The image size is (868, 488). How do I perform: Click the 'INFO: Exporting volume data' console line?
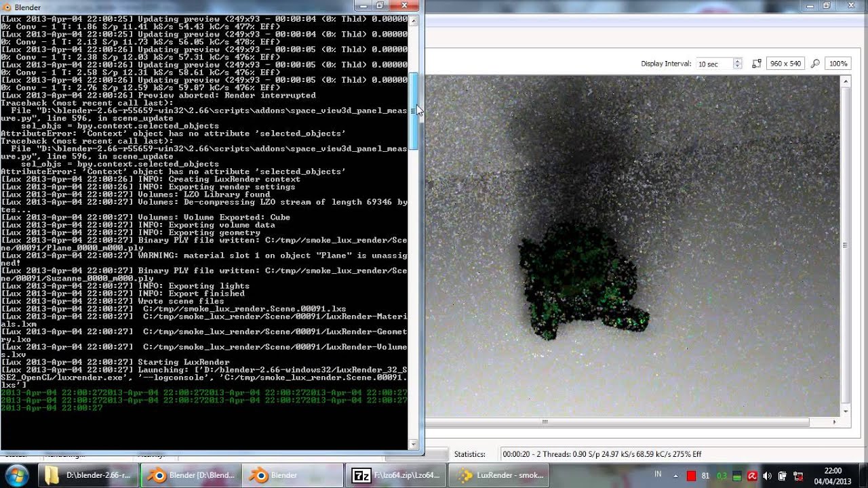(x=138, y=225)
